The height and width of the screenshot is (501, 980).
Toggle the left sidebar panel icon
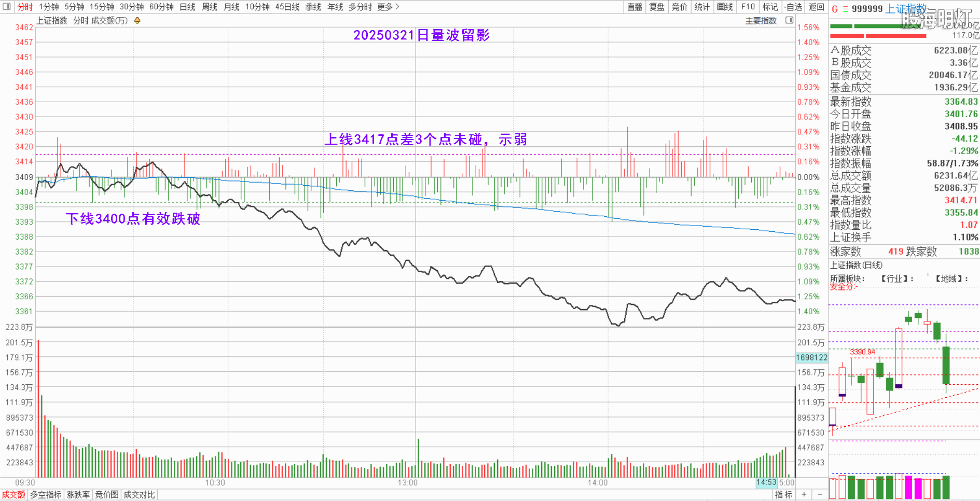[x=7, y=7]
